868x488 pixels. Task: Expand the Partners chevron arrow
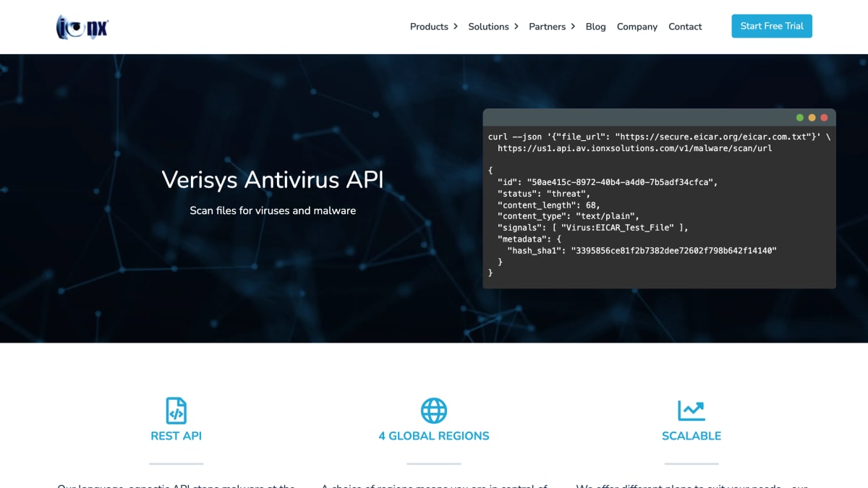pyautogui.click(x=572, y=27)
